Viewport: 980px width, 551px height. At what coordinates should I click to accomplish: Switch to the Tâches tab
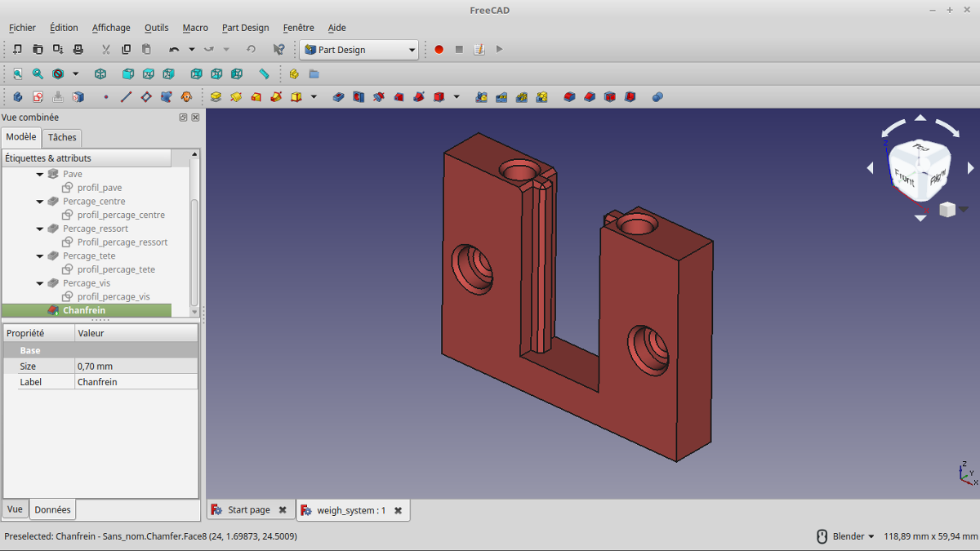point(62,137)
